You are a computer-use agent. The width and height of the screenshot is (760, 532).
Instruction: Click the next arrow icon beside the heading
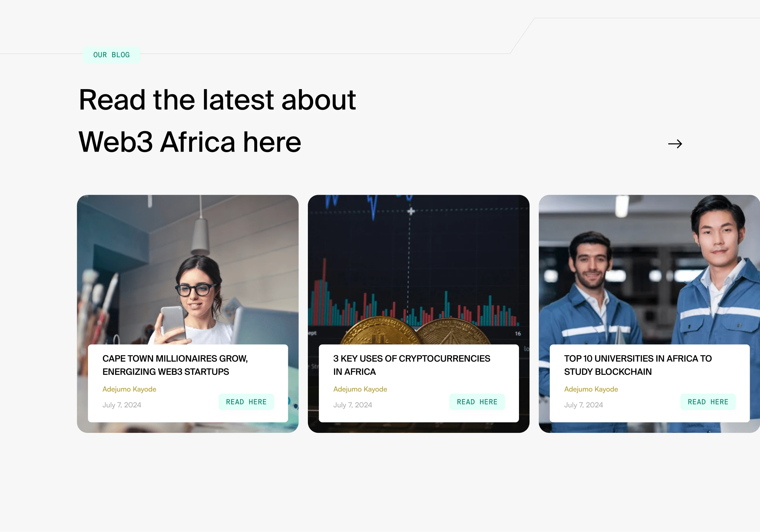tap(675, 144)
